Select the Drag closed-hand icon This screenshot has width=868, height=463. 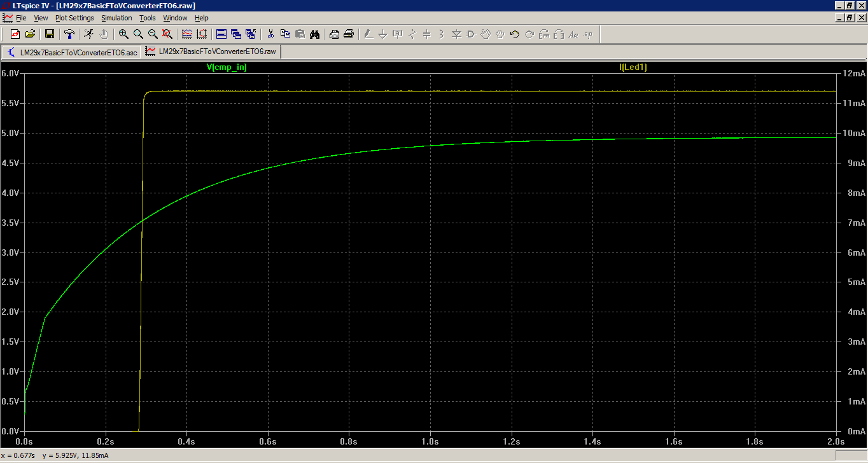coord(500,34)
